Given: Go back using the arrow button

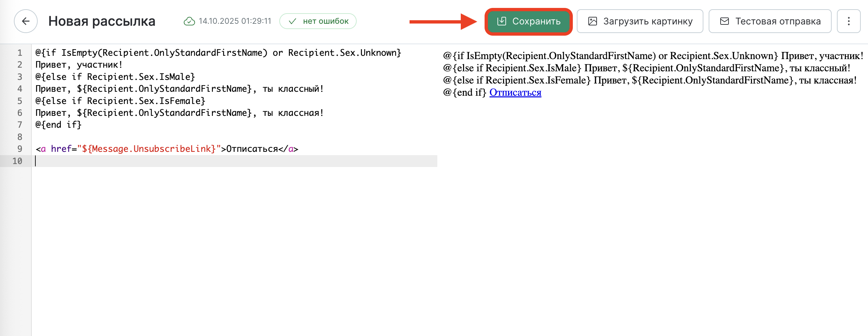Looking at the screenshot, I should (25, 21).
